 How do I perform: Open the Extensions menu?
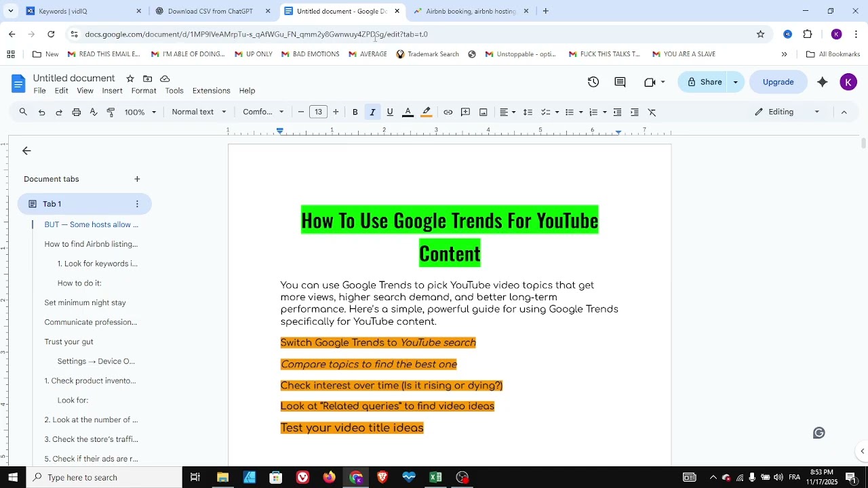pos(212,91)
